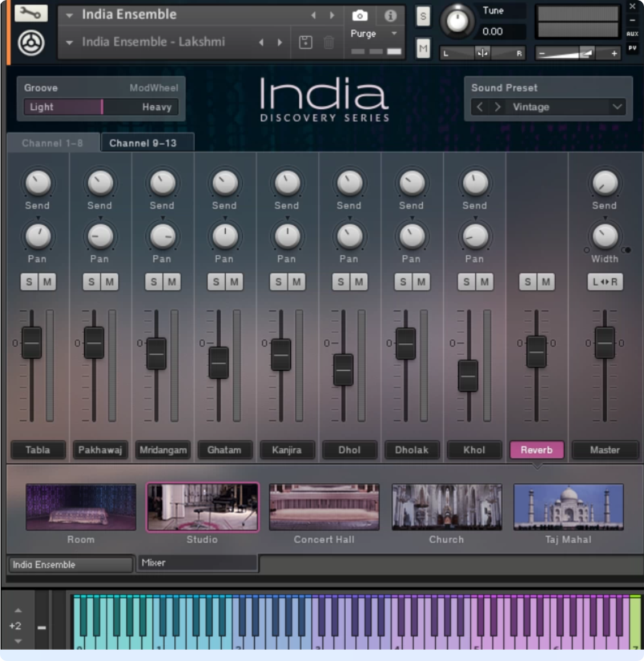The width and height of the screenshot is (644, 661).
Task: Select the Pakhawaj channel label button
Action: [100, 450]
